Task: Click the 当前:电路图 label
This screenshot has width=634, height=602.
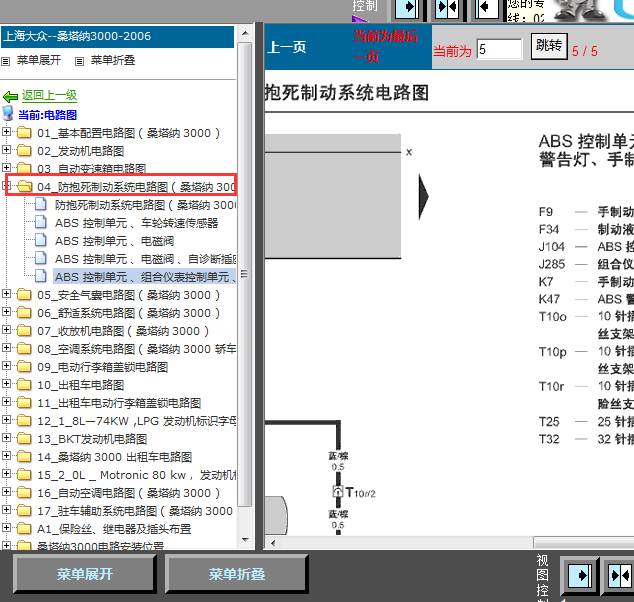Action: (47, 115)
